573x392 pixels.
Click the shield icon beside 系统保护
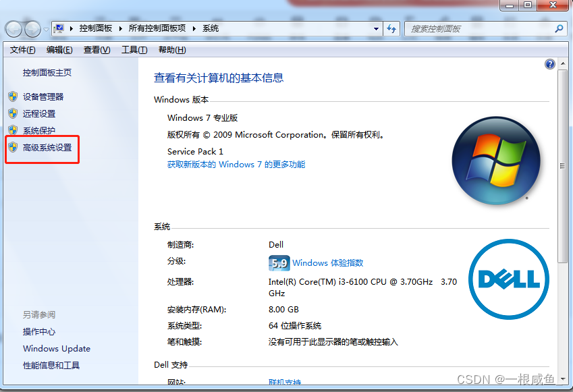tap(13, 130)
